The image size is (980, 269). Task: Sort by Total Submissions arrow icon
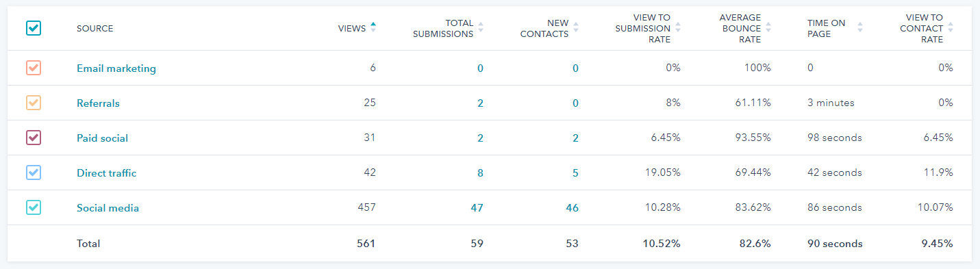pyautogui.click(x=481, y=27)
